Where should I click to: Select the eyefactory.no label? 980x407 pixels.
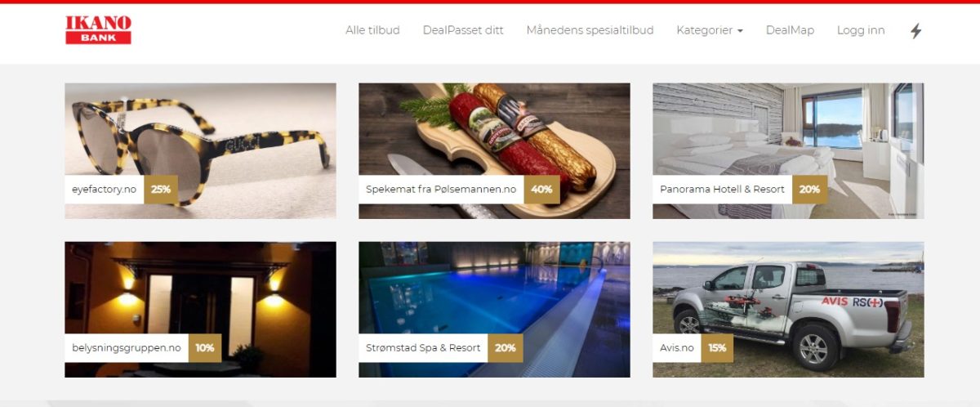click(x=105, y=189)
